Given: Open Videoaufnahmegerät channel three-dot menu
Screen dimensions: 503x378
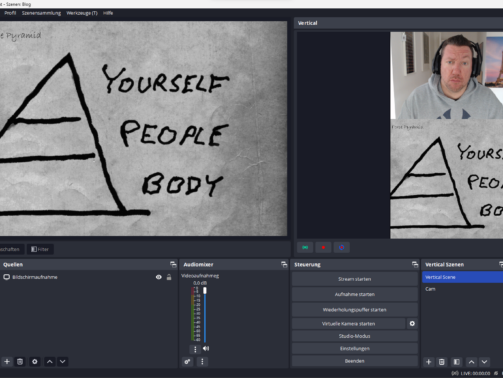Looking at the screenshot, I should point(195,349).
